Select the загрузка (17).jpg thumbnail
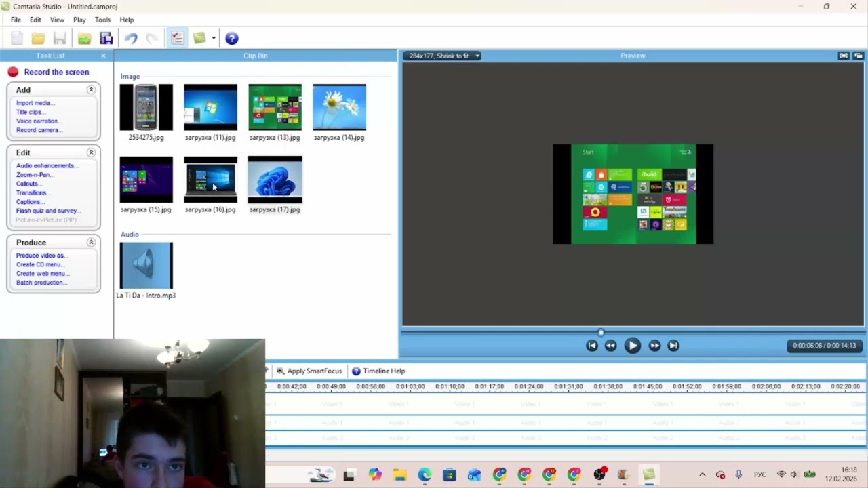This screenshot has width=868, height=488. 275,180
